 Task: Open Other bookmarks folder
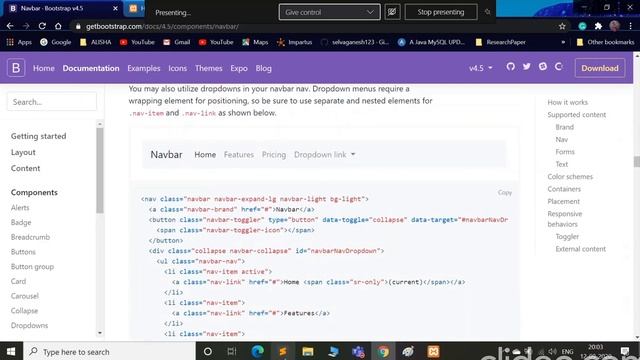click(605, 42)
